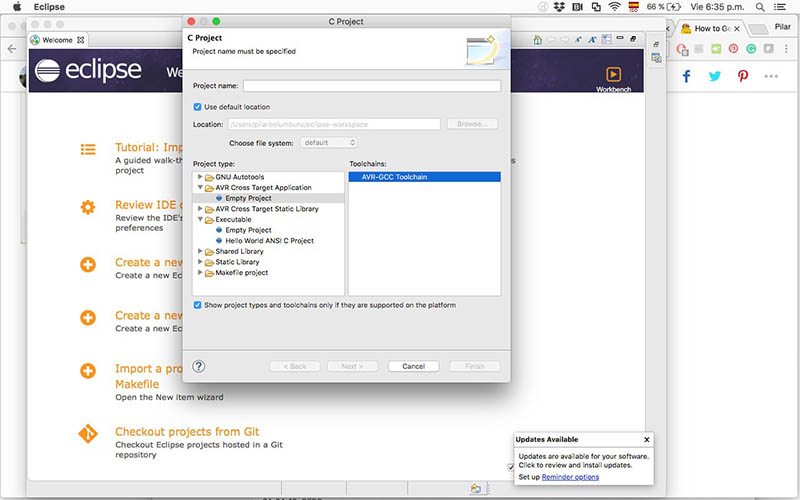Click the Git diamond icon on Welcome page
The image size is (800, 500).
[88, 434]
